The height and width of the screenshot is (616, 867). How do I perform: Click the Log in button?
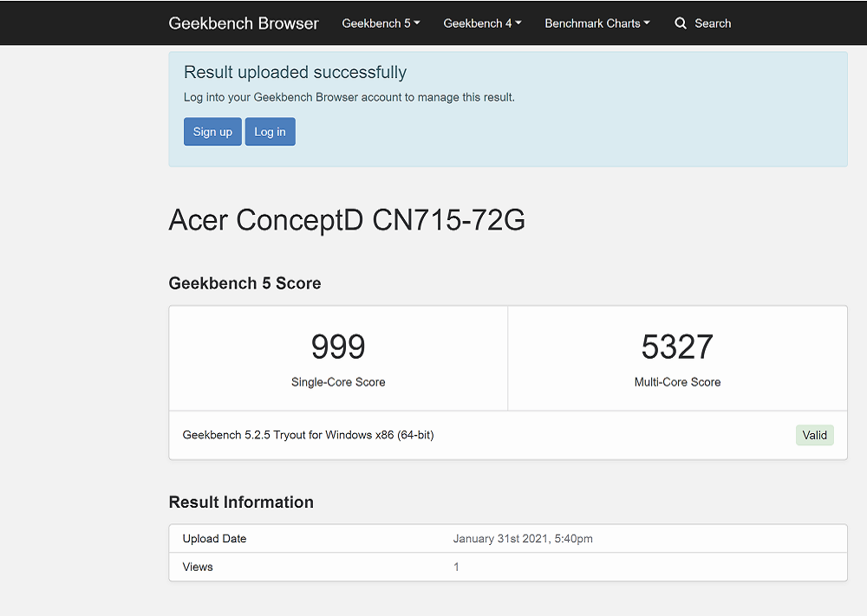[x=270, y=132]
